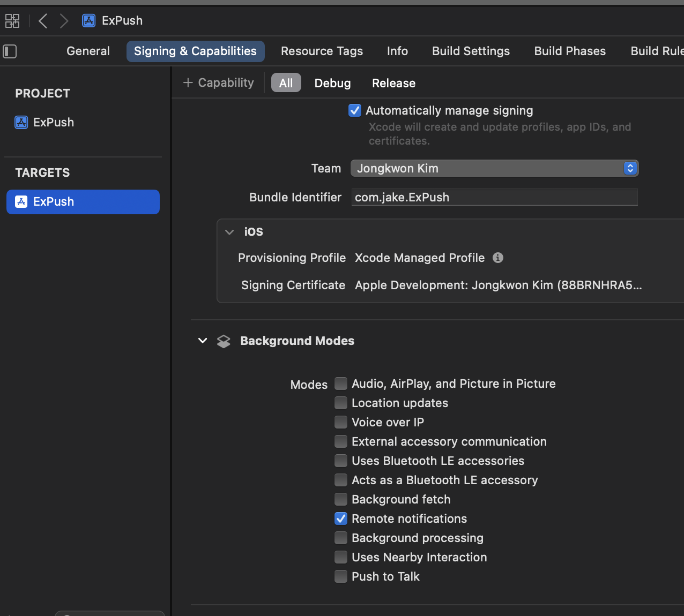The width and height of the screenshot is (684, 616).
Task: Select ExPush under TARGETS
Action: [x=83, y=202]
